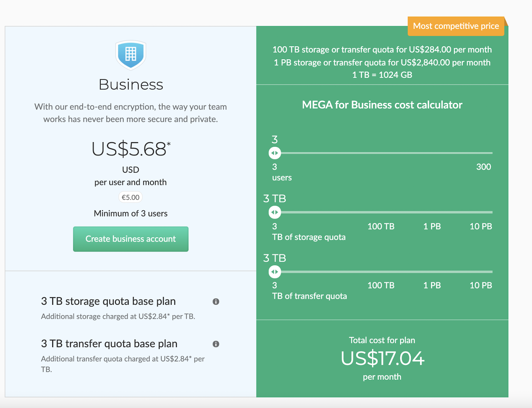Viewport: 532px width, 408px height.
Task: Click the Additional transfer quota charged text
Action: [123, 364]
